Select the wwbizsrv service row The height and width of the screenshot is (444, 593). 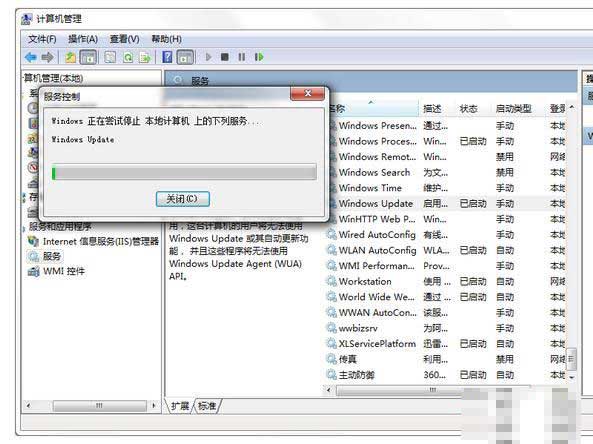[x=446, y=328]
